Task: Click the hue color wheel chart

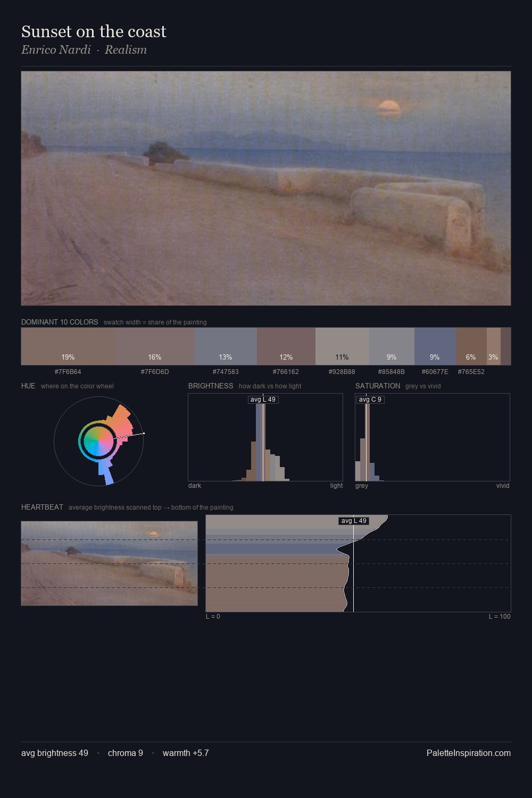Action: pos(98,441)
